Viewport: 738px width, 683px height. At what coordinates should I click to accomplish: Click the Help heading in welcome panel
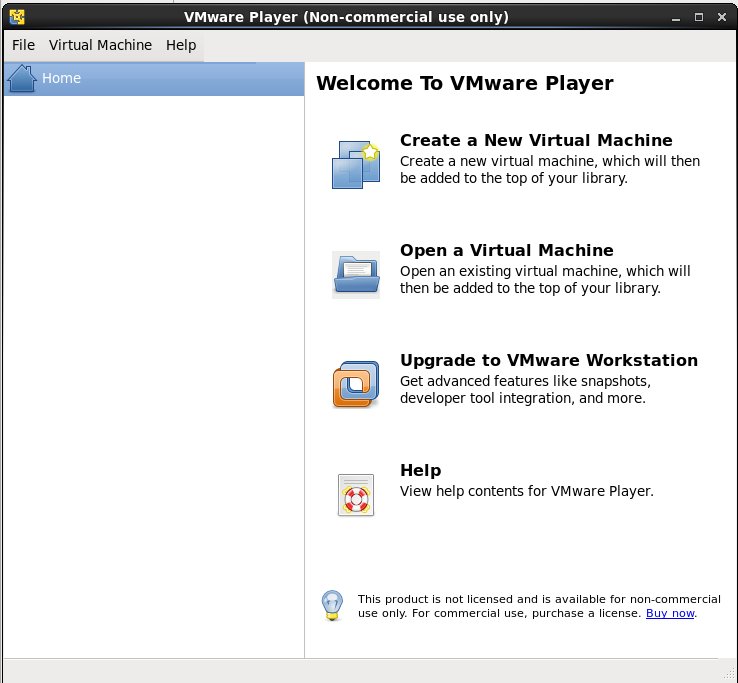421,470
